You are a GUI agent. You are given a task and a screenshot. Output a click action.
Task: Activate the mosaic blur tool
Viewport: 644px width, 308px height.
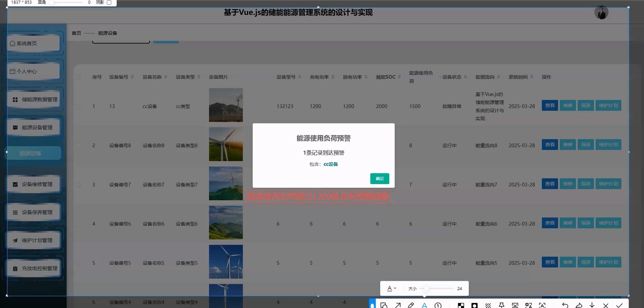(x=461, y=305)
